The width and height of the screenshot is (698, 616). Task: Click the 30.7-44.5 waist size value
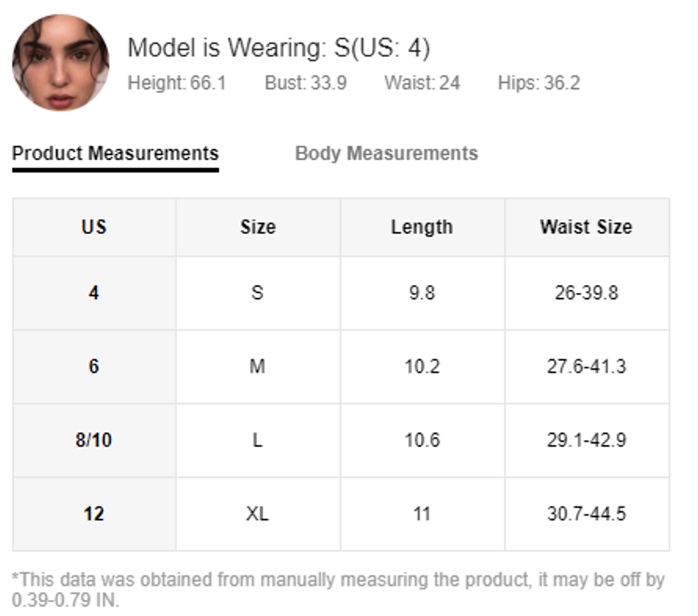(x=587, y=514)
